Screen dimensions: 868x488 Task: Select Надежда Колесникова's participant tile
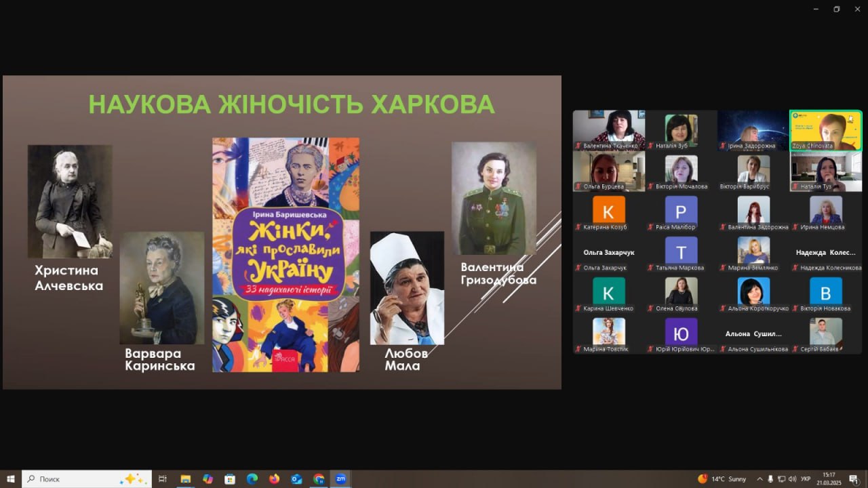826,252
